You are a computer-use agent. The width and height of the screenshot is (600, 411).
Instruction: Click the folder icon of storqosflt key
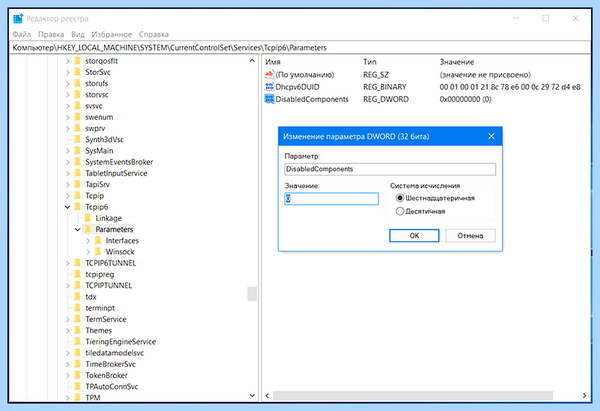tap(78, 61)
